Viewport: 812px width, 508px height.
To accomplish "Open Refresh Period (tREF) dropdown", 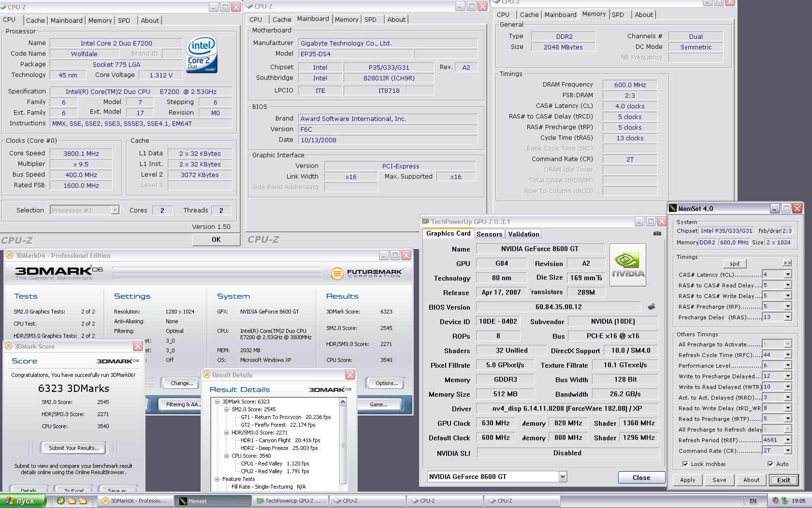I will tap(787, 440).
